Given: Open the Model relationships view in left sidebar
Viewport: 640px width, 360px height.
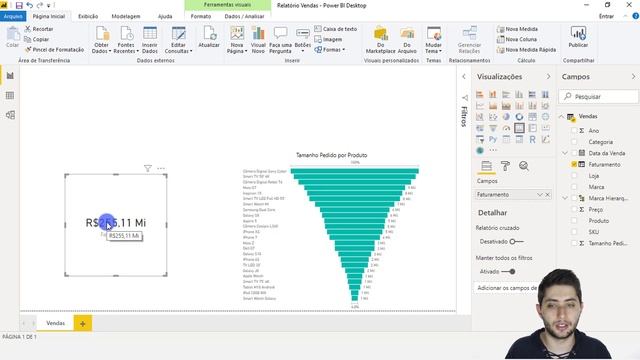Looking at the screenshot, I should click(10, 115).
